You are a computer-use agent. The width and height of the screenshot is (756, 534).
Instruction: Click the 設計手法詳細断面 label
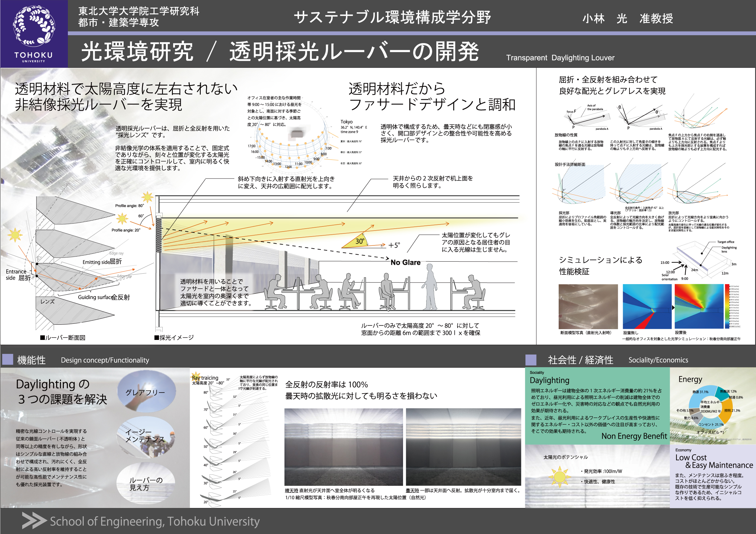click(x=570, y=164)
